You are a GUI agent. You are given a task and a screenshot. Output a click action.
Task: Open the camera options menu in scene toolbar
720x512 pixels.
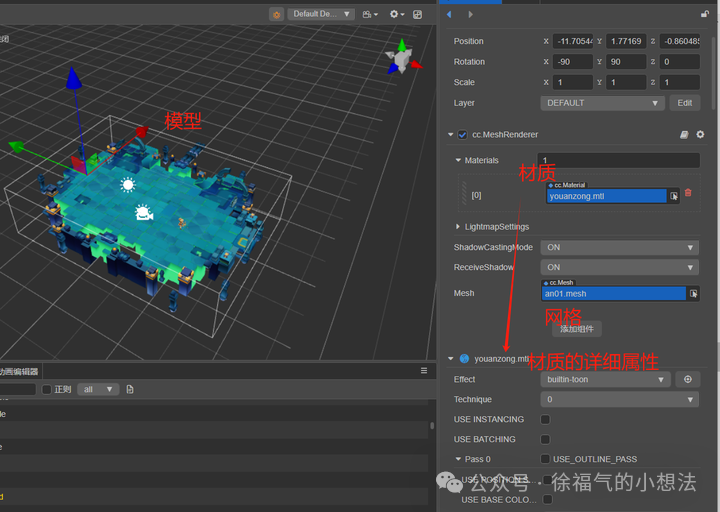[370, 14]
